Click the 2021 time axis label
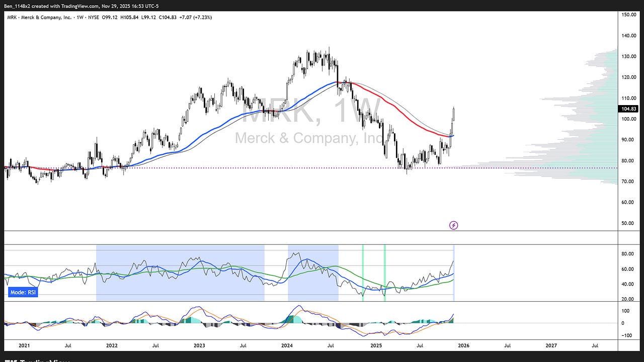Image resolution: width=644 pixels, height=362 pixels. point(24,345)
